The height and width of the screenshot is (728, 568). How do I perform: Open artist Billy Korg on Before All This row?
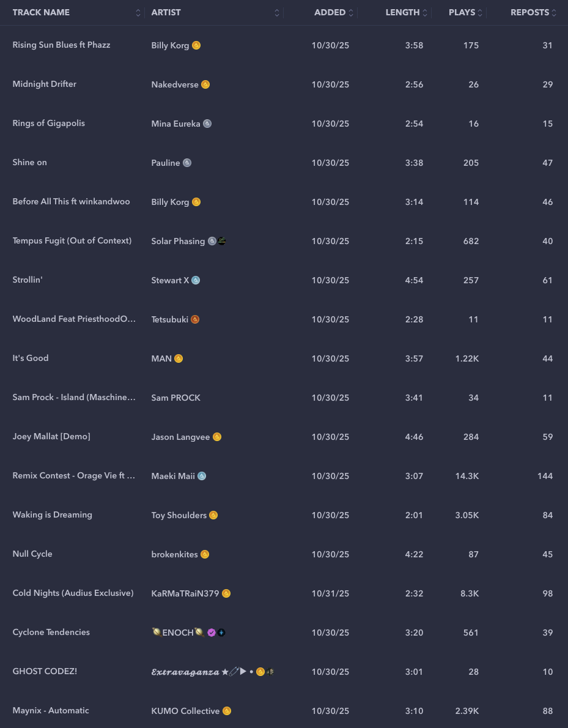[x=170, y=202]
